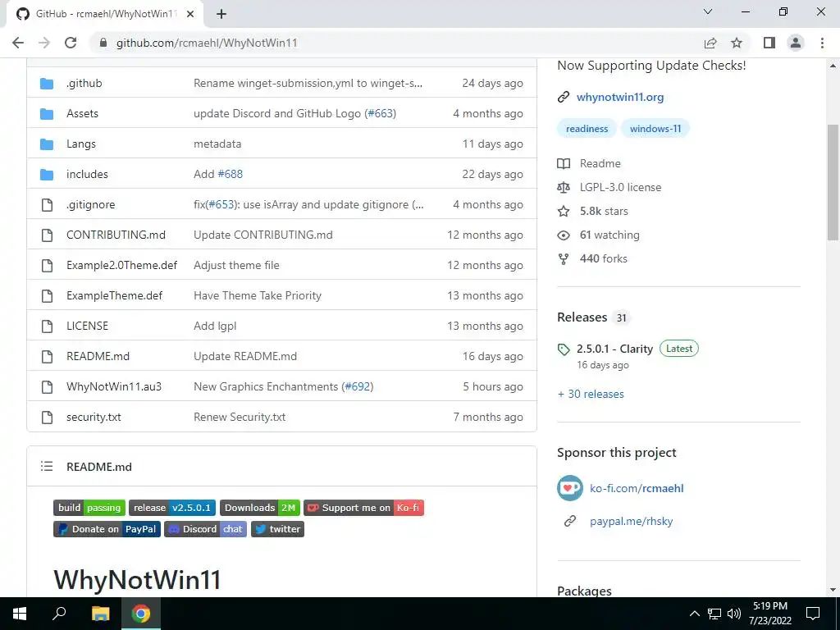The height and width of the screenshot is (630, 840).
Task: Open taskbar search magnifier
Action: coord(59,614)
